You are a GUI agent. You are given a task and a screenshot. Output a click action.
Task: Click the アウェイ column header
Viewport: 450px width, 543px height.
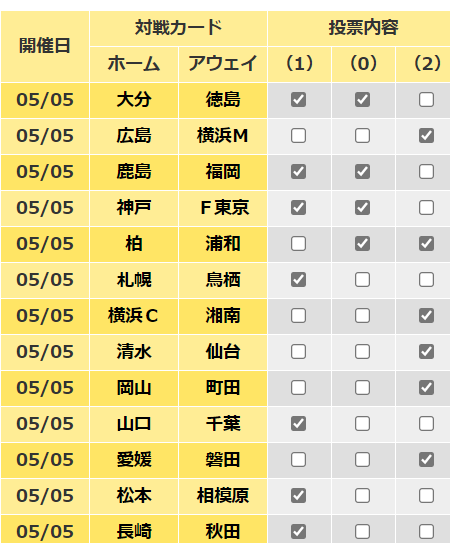click(x=223, y=64)
